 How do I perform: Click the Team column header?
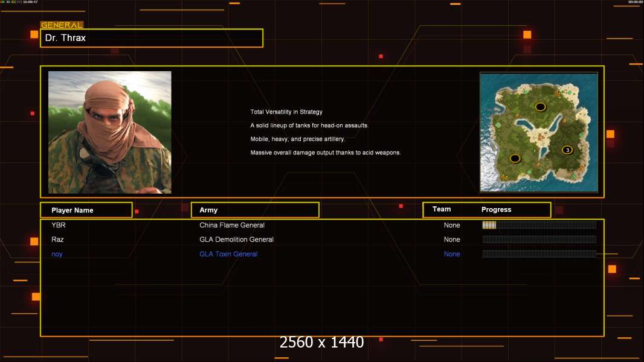pyautogui.click(x=442, y=209)
